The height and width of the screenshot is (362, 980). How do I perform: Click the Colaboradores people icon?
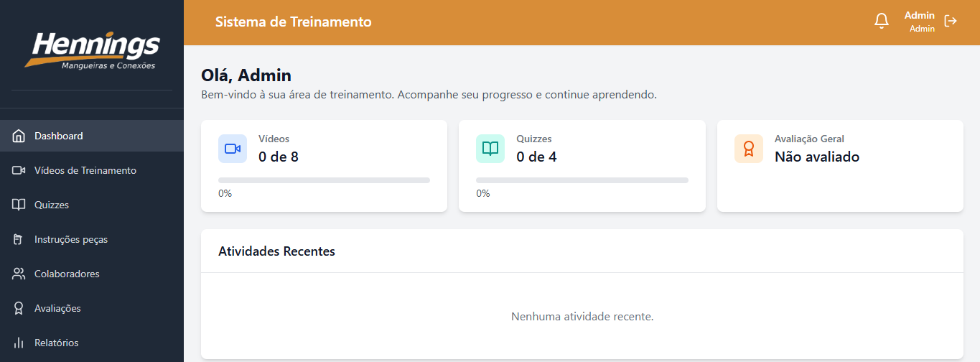pyautogui.click(x=19, y=274)
